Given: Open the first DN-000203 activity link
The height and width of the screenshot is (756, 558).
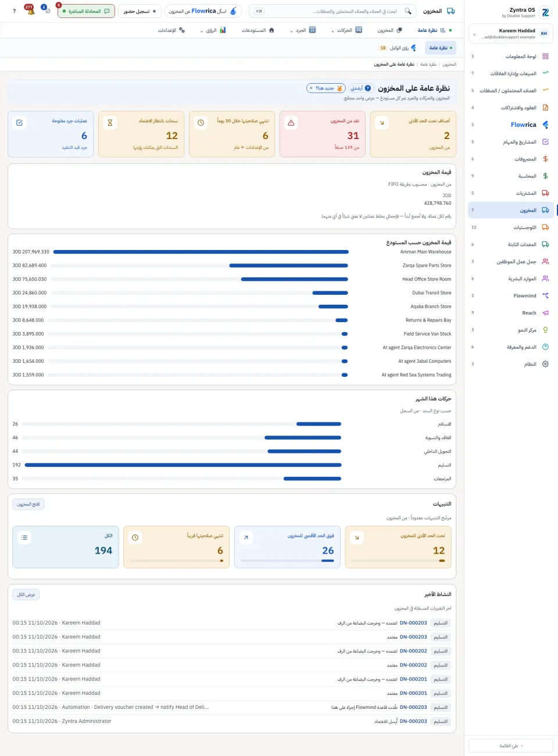Looking at the screenshot, I should (413, 623).
